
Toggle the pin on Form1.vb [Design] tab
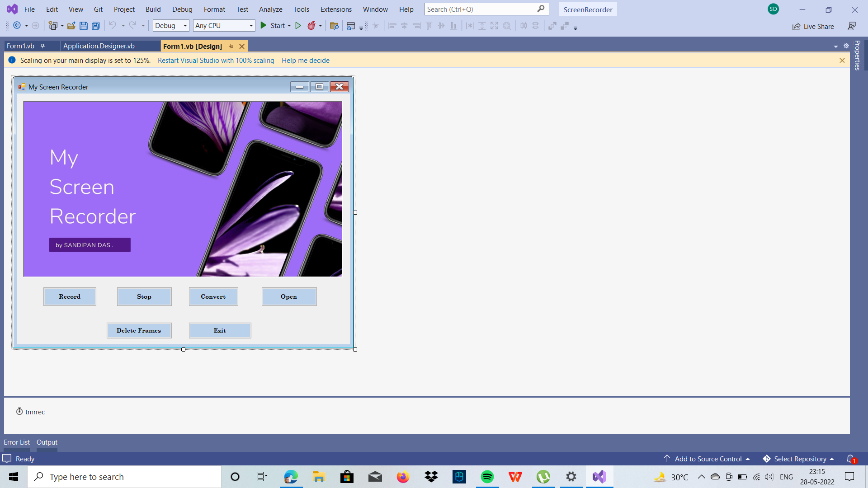(x=232, y=46)
